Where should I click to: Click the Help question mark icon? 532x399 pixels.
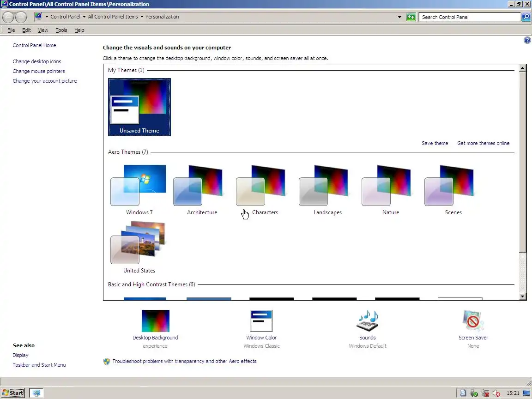click(527, 40)
